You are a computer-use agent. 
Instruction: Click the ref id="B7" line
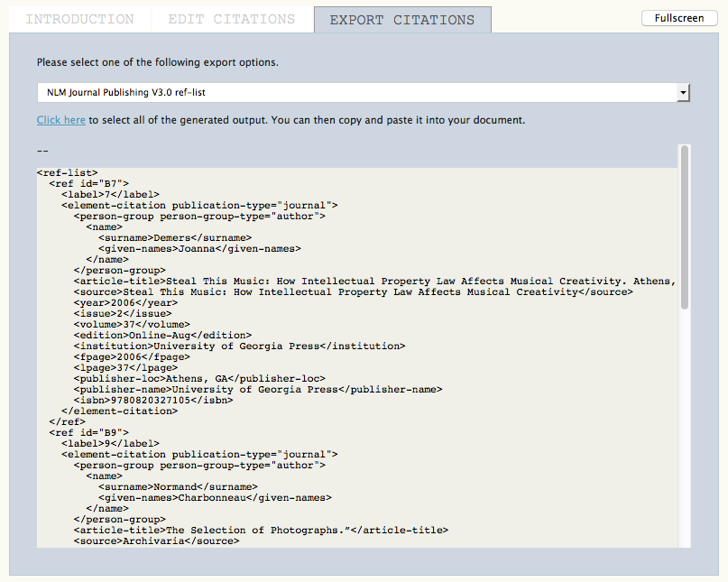point(89,183)
